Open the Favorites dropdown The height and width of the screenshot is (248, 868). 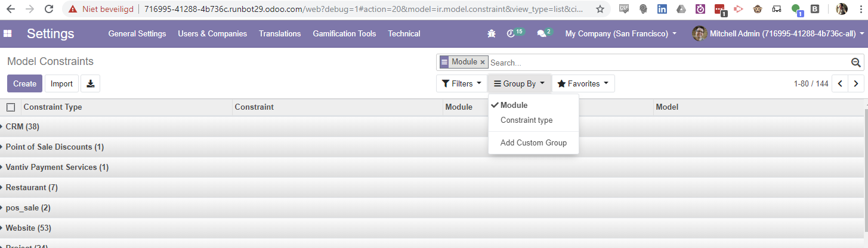tap(583, 83)
